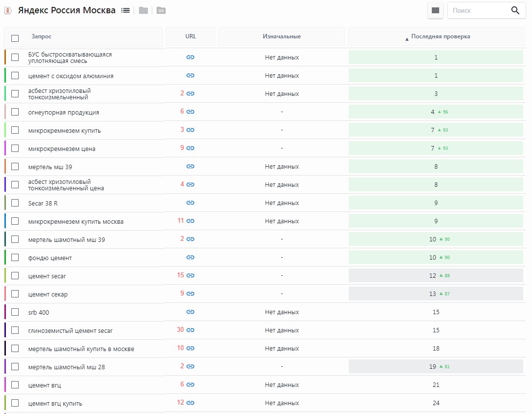Screen dimensions: 532x414
Task: Click color marker of 'цемент с оксидом алюминия'
Action: coord(5,76)
